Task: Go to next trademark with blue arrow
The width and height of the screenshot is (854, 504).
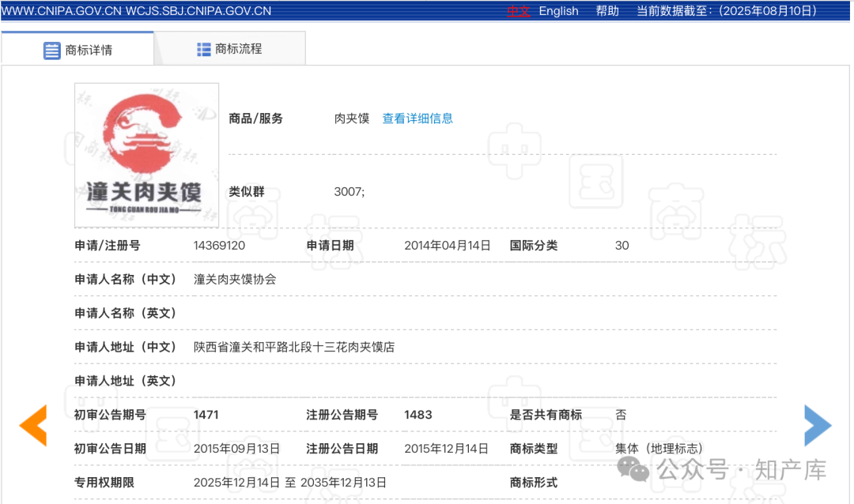Action: click(x=818, y=426)
